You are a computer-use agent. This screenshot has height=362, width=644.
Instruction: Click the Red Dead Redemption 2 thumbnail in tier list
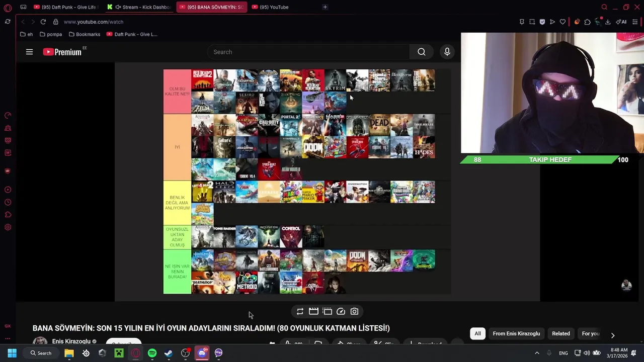click(202, 80)
